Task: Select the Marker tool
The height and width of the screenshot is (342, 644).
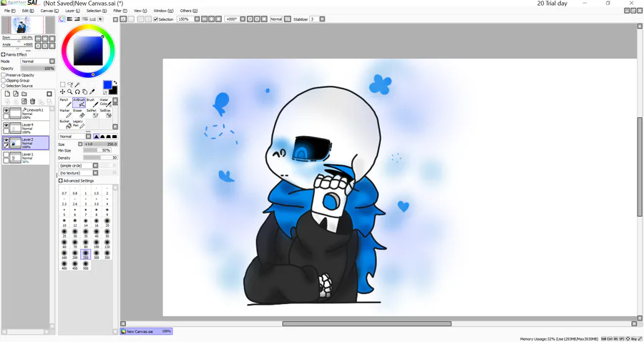Action: click(65, 113)
